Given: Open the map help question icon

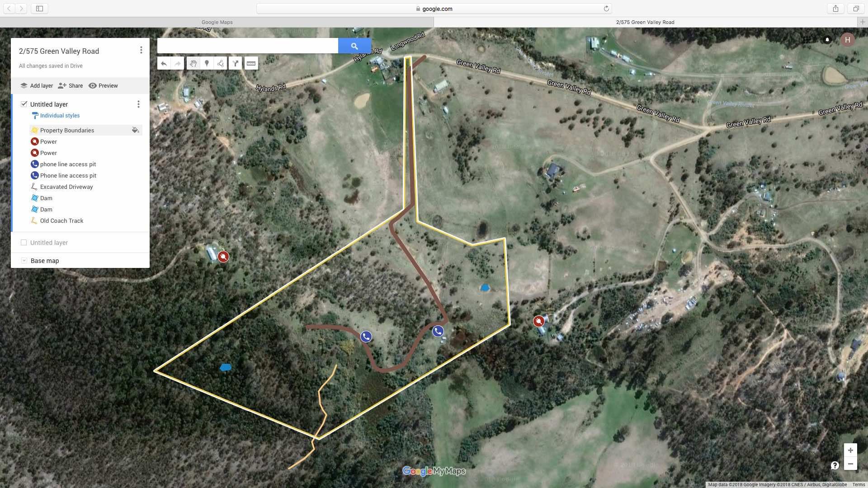Looking at the screenshot, I should click(835, 465).
